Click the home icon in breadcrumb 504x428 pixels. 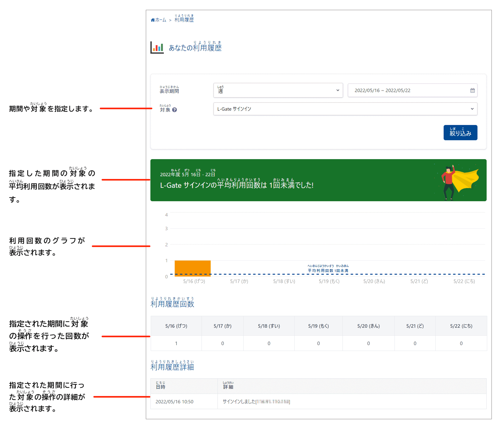click(x=153, y=20)
